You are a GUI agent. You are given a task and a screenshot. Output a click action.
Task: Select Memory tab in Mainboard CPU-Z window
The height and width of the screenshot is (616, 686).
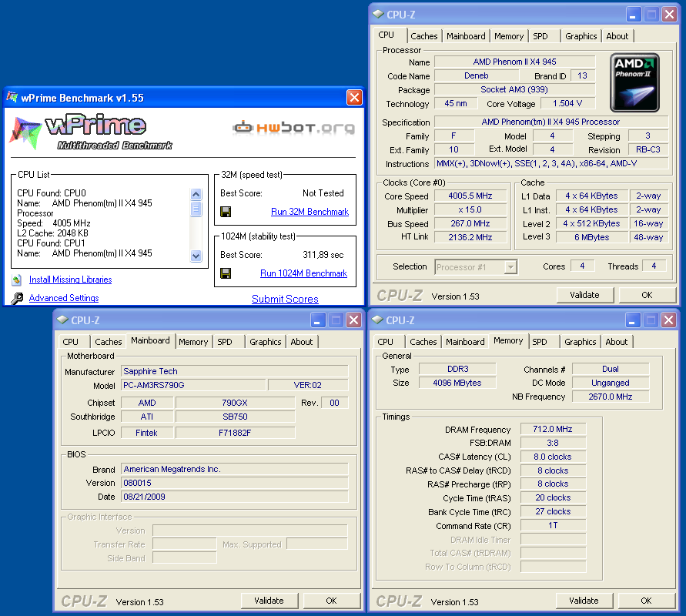tap(193, 342)
